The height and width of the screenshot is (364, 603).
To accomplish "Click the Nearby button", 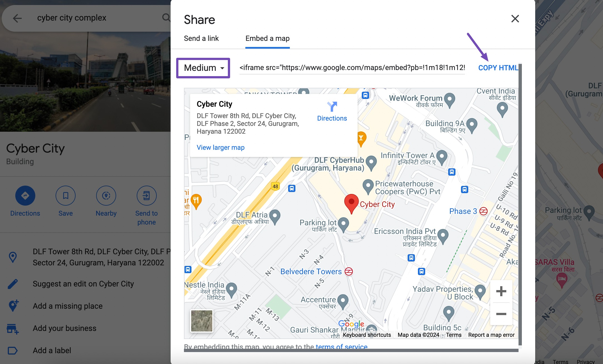I will [106, 201].
